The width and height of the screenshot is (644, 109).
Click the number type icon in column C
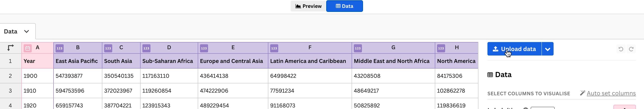pyautogui.click(x=108, y=48)
